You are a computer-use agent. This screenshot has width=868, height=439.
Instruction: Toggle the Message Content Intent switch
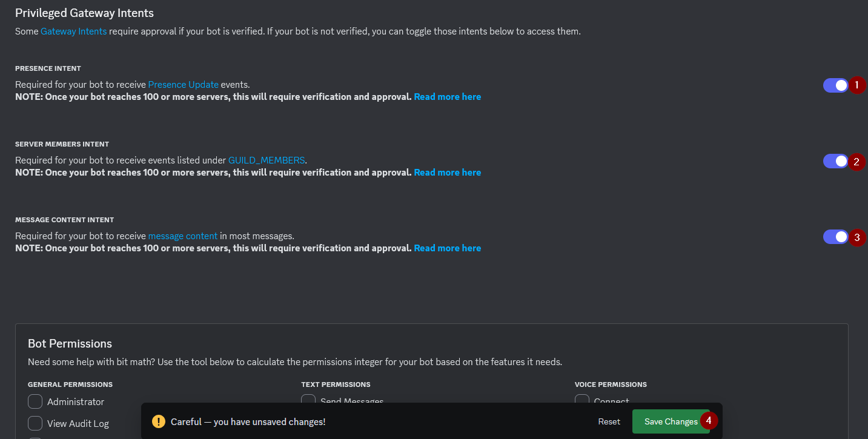(x=835, y=237)
